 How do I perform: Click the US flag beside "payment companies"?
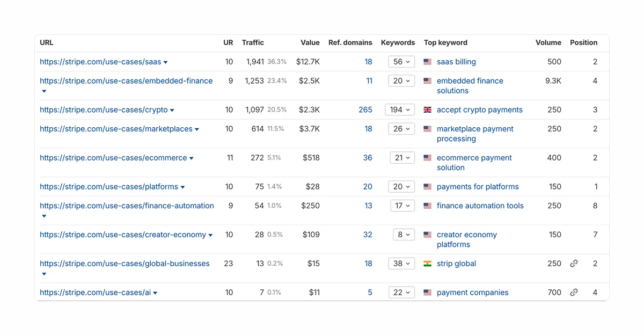click(427, 293)
